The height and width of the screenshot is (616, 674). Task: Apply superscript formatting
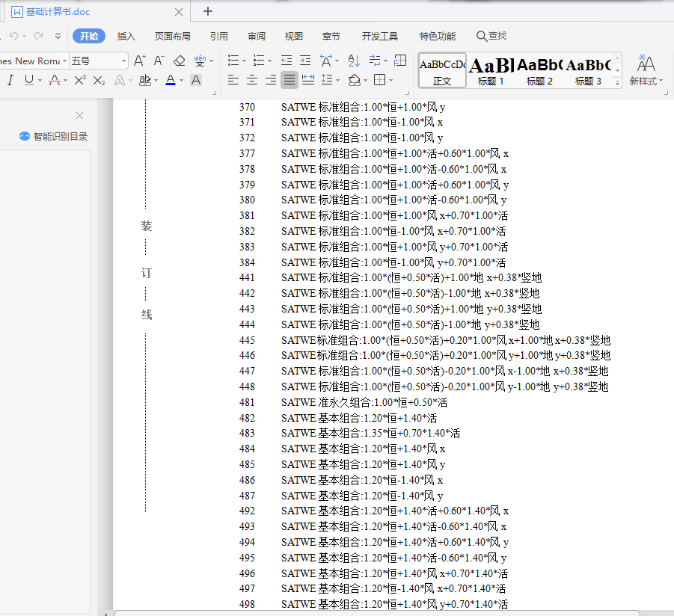[x=80, y=80]
